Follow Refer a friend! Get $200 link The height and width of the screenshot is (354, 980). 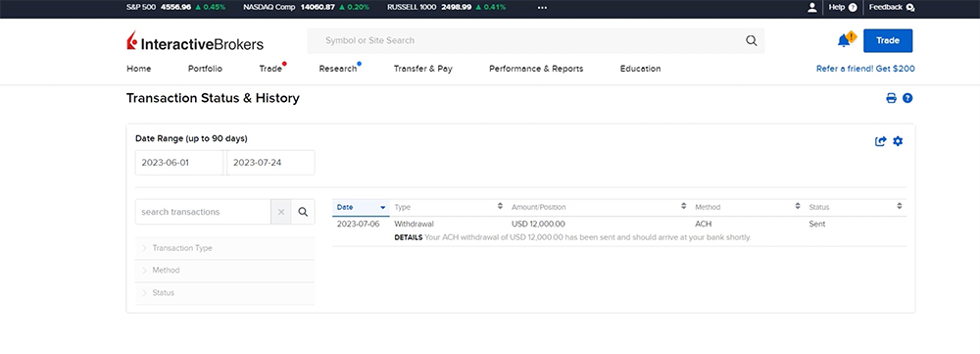click(865, 69)
